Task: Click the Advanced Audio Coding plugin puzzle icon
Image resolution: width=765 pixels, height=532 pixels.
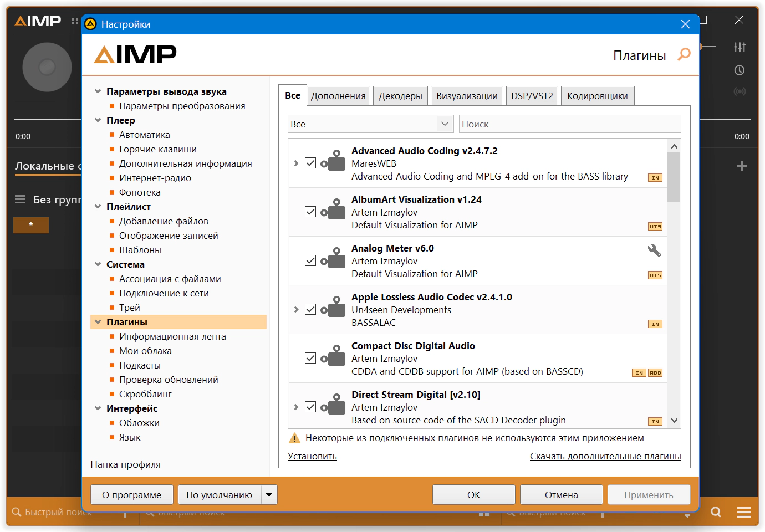Action: pyautogui.click(x=333, y=161)
